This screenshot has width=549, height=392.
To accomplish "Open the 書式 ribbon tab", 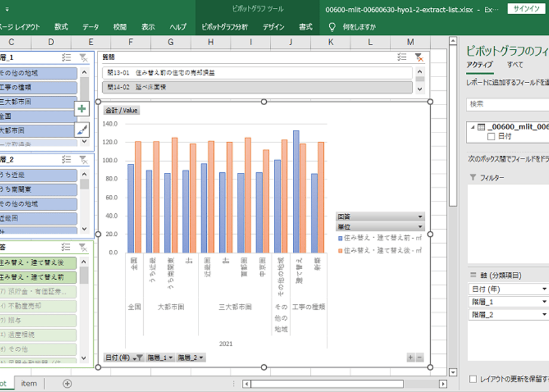I will 305,27.
